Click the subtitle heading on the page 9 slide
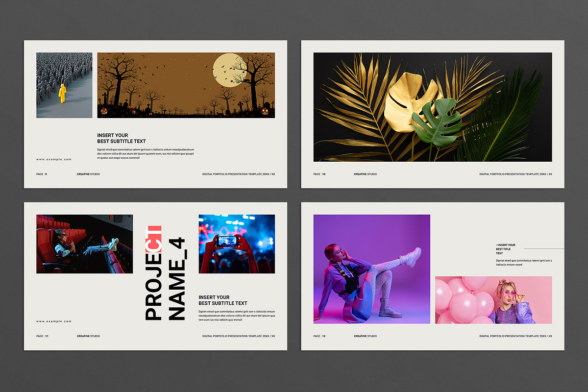Viewport: 588px width, 392px height. tap(122, 138)
